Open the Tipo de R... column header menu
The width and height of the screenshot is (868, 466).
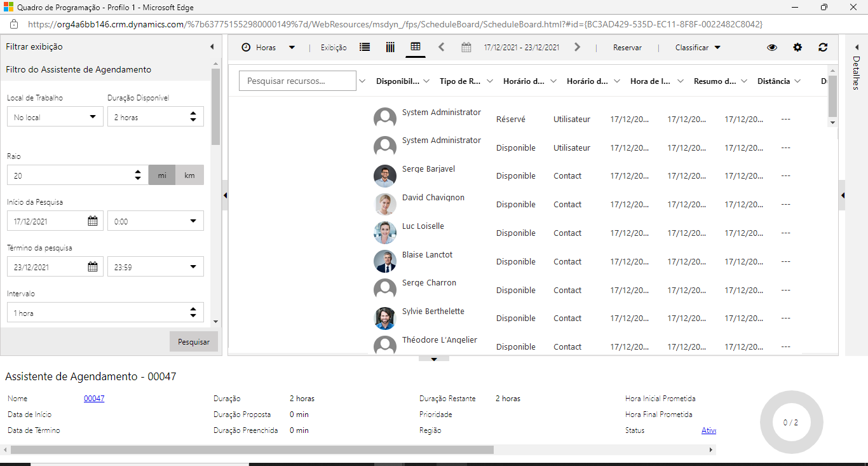[490, 81]
